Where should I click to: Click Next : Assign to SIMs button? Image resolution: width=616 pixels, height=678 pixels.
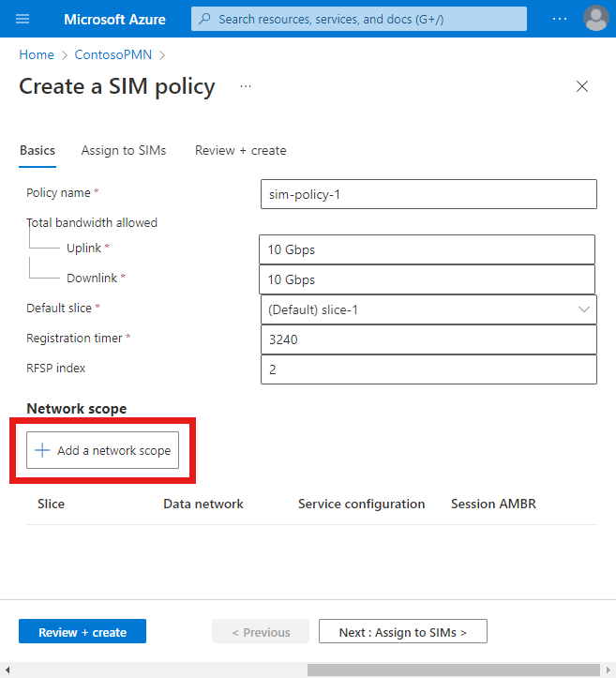pos(403,631)
